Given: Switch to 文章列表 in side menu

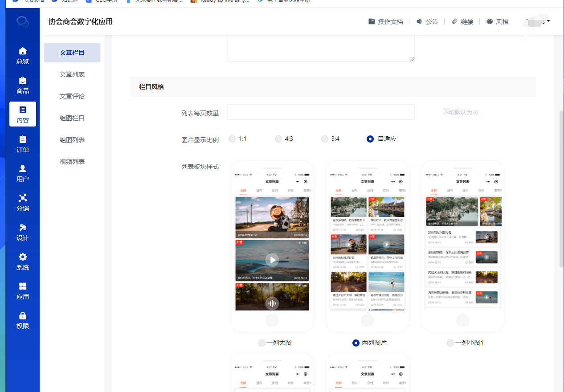Looking at the screenshot, I should click(72, 74).
